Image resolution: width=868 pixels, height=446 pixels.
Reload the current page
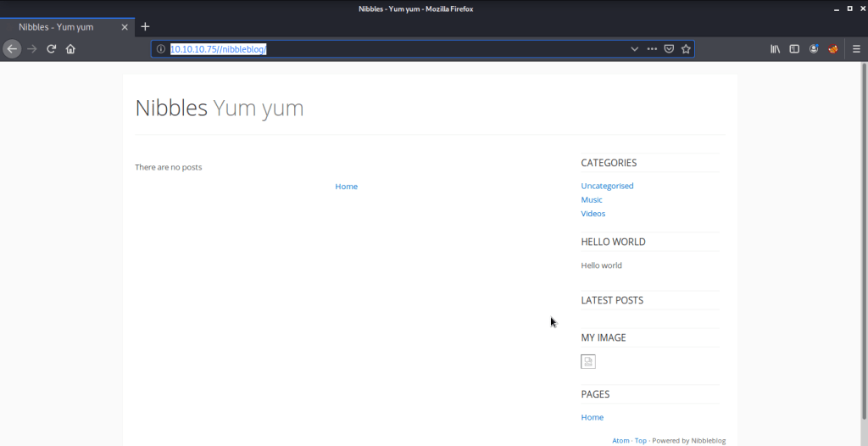51,49
